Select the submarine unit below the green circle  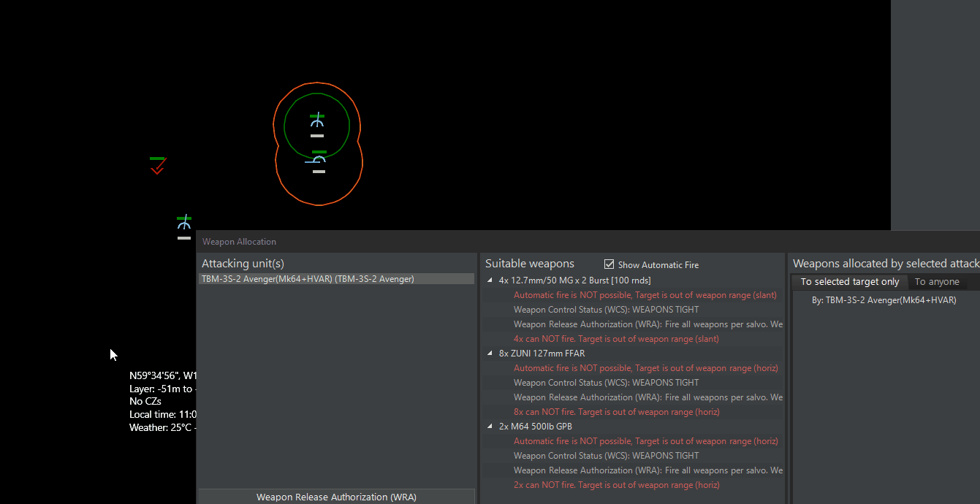pyautogui.click(x=317, y=161)
